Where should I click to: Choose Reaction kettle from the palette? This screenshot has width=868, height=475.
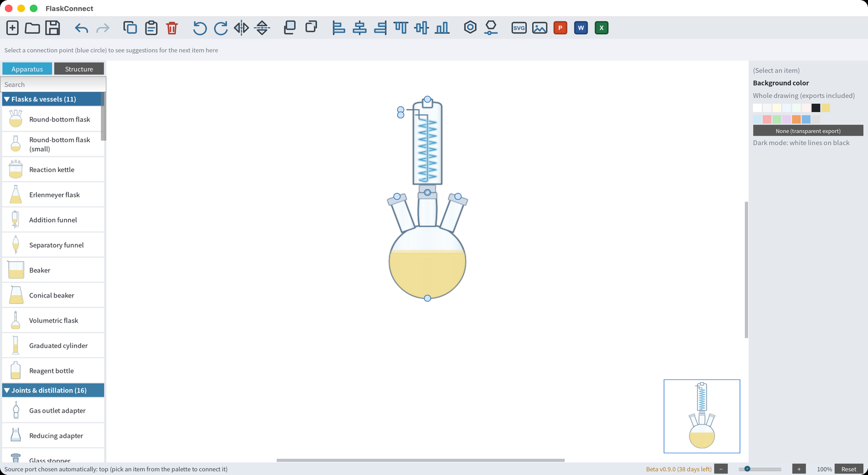pos(53,169)
